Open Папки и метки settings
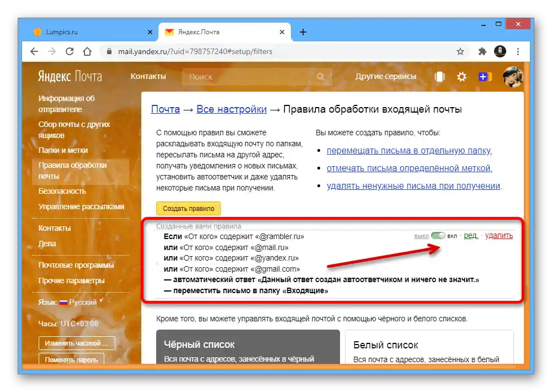The image size is (552, 392). 63,150
